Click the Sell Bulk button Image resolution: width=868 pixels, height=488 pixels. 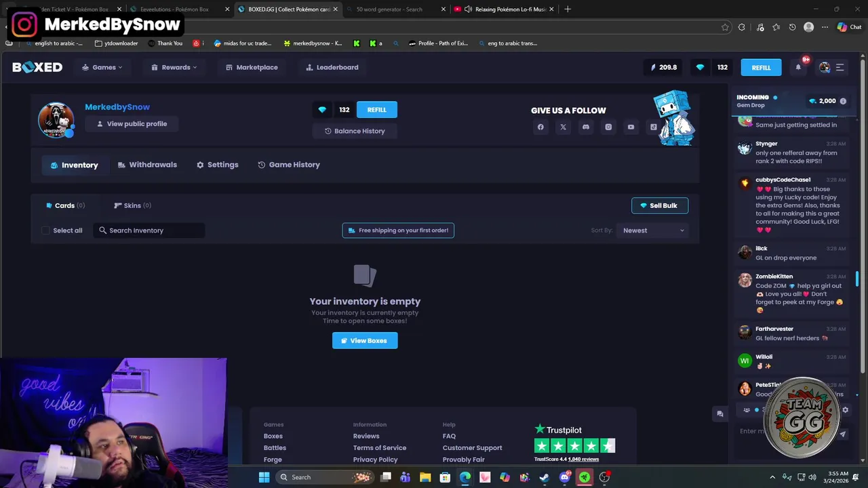(660, 205)
